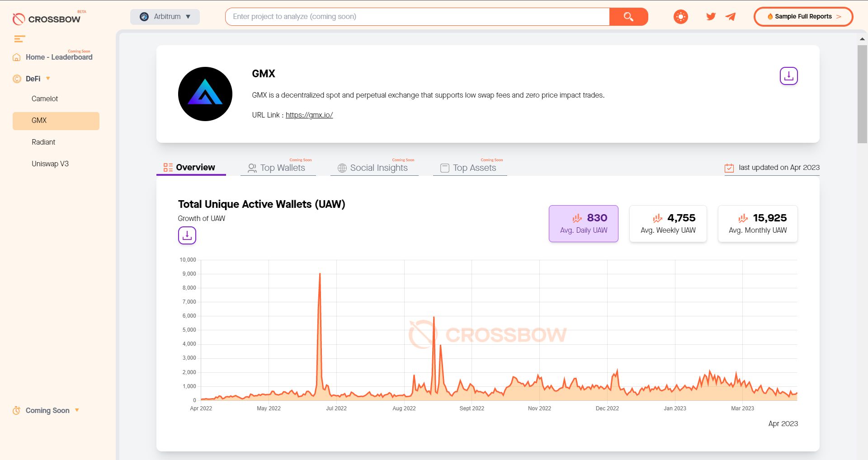Switch to the Top Wallets tab
The height and width of the screenshot is (460, 868).
278,168
